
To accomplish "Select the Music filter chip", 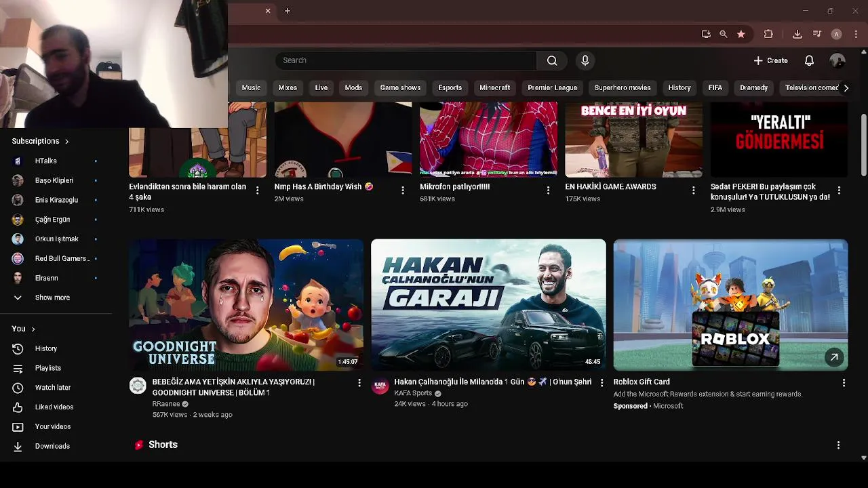I will (x=251, y=87).
